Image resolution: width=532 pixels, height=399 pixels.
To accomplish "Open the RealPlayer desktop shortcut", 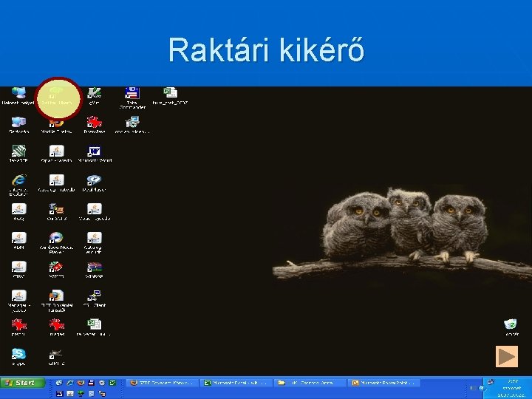I will click(x=95, y=183).
